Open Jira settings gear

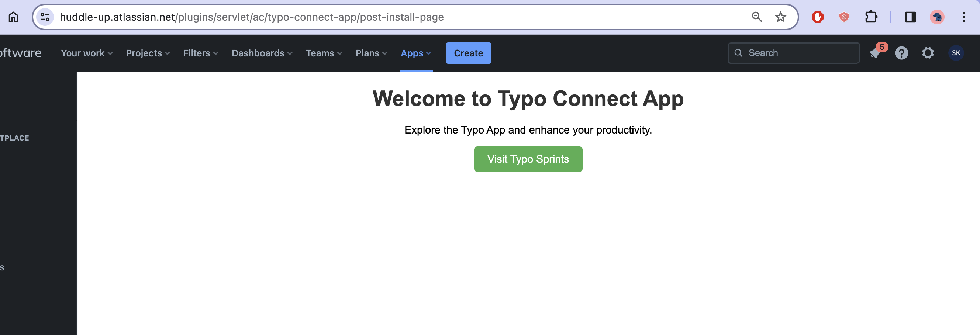pos(928,53)
